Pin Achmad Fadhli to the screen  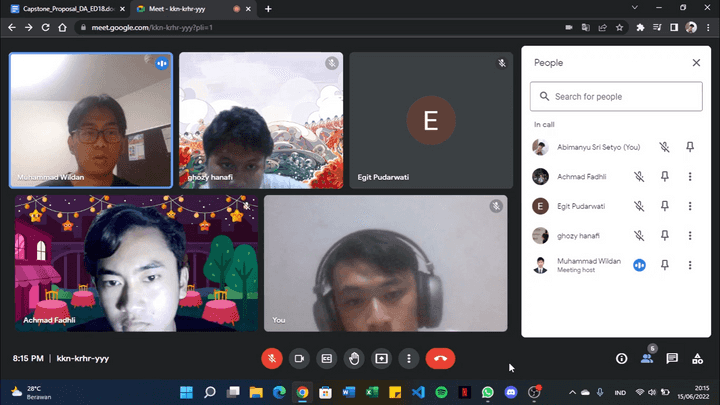click(664, 177)
